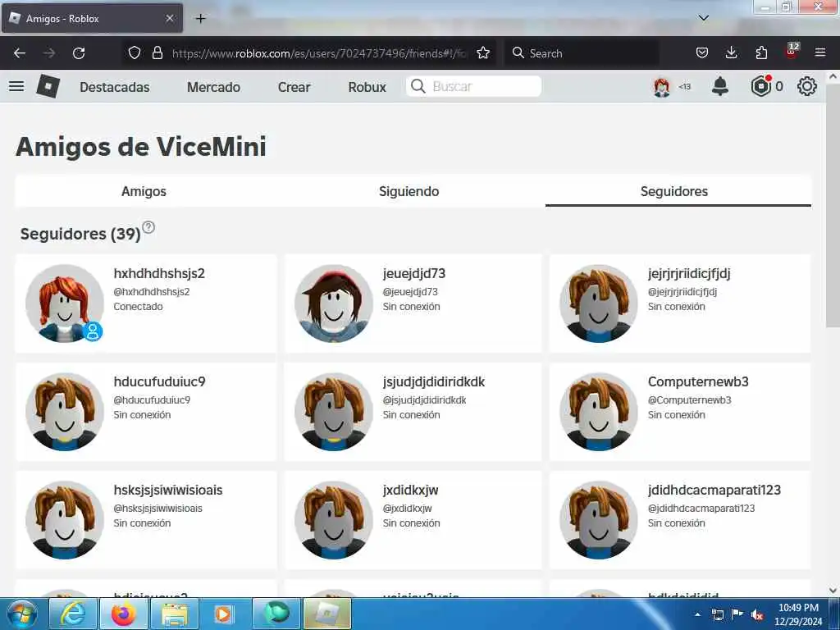Open Windows Explorer folder in taskbar
This screenshot has width=840, height=630.
175,614
